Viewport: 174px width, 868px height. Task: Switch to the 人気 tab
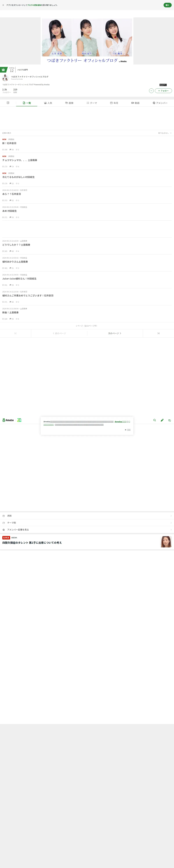point(48,103)
